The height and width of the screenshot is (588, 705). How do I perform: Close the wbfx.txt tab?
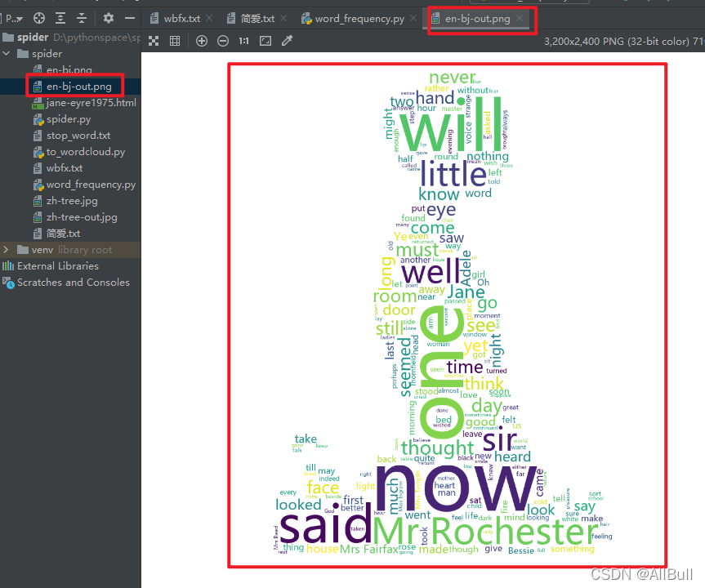(209, 18)
